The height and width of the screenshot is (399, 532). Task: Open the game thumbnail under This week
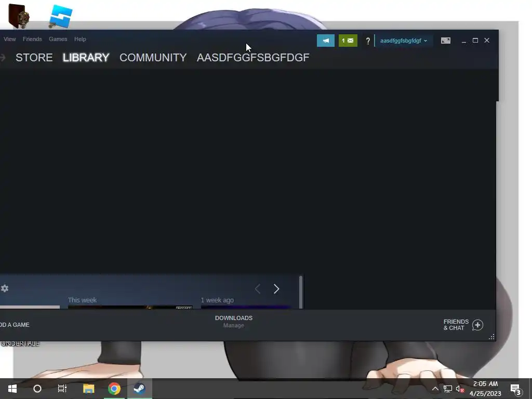coord(130,307)
